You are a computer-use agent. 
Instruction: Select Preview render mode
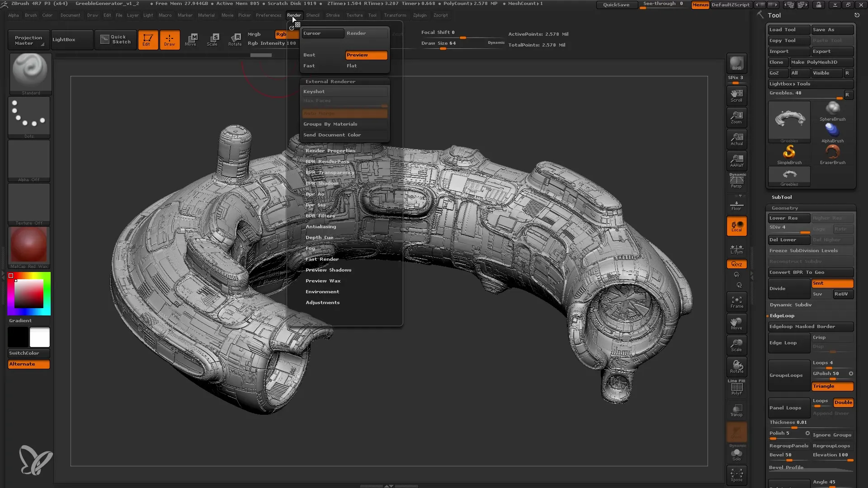pyautogui.click(x=366, y=55)
